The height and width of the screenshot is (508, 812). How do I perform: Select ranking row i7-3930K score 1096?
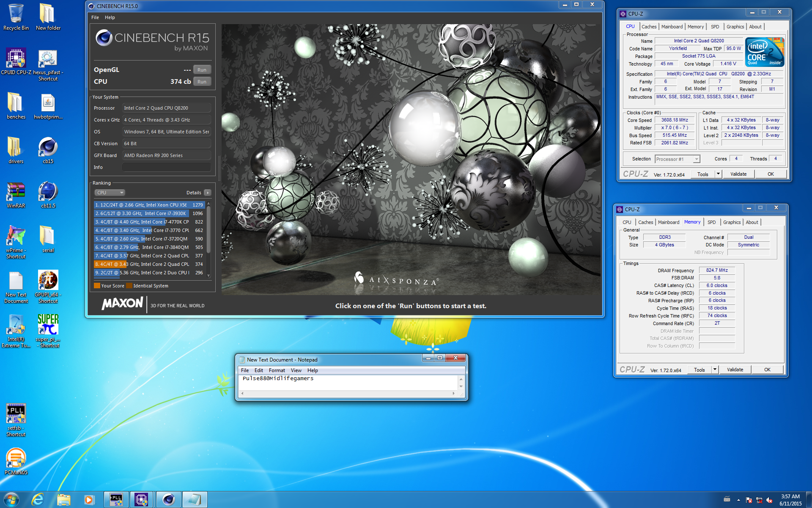[149, 213]
